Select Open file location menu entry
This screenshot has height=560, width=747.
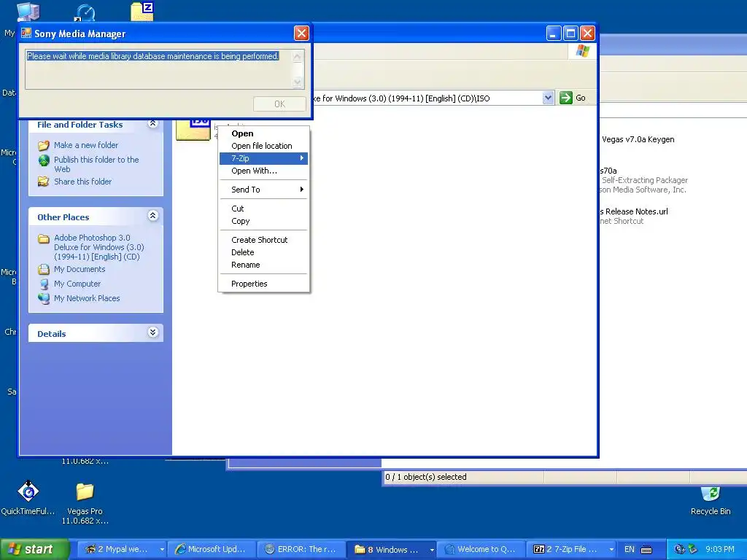click(263, 146)
